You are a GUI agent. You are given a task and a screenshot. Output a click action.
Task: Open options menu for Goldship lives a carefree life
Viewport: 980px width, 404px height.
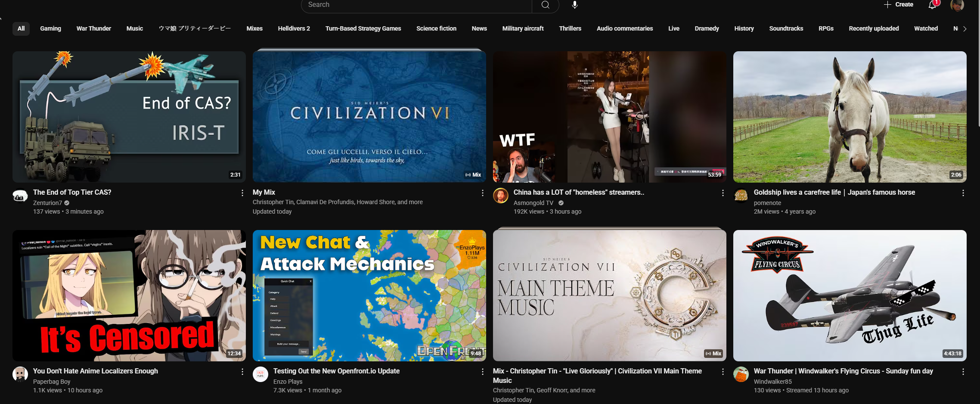[963, 193]
